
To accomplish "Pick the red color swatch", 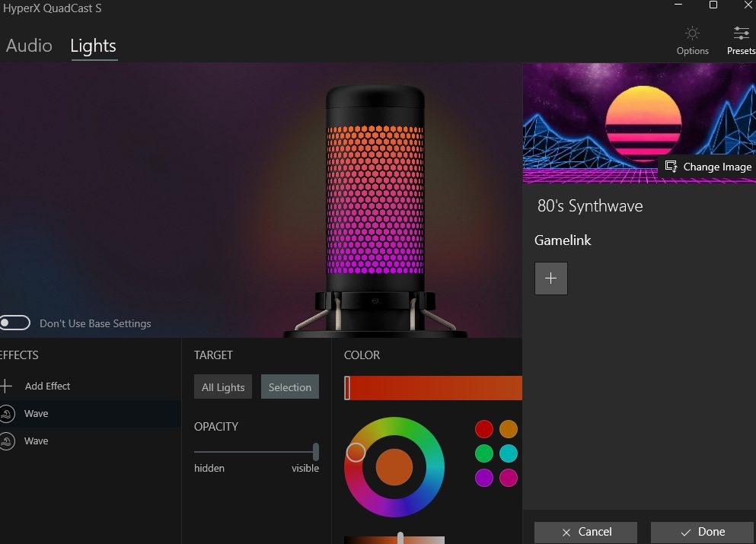I will 484,429.
